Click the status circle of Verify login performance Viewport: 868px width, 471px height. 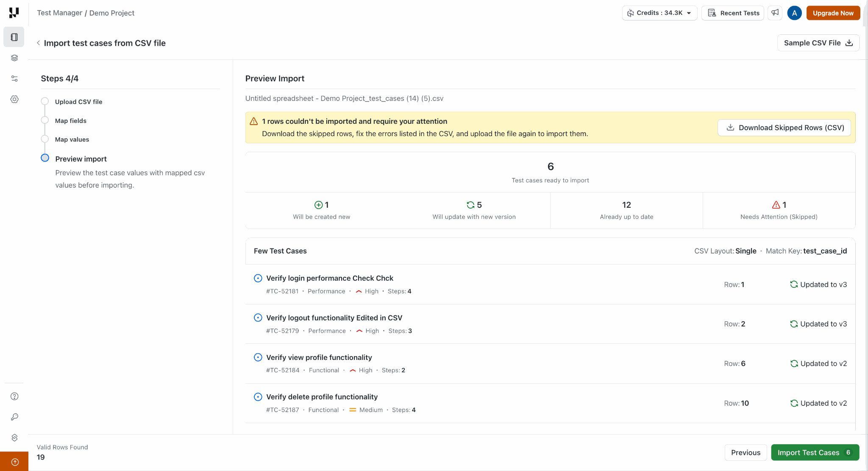258,278
